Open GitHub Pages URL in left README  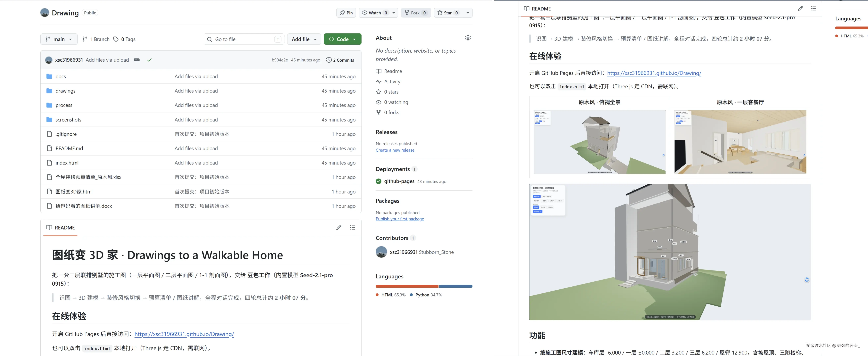click(x=184, y=334)
